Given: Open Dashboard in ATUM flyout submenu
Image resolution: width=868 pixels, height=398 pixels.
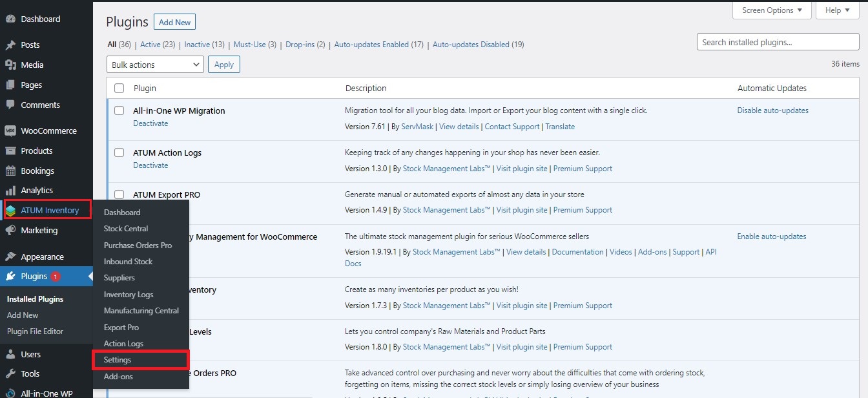Looking at the screenshot, I should point(122,213).
